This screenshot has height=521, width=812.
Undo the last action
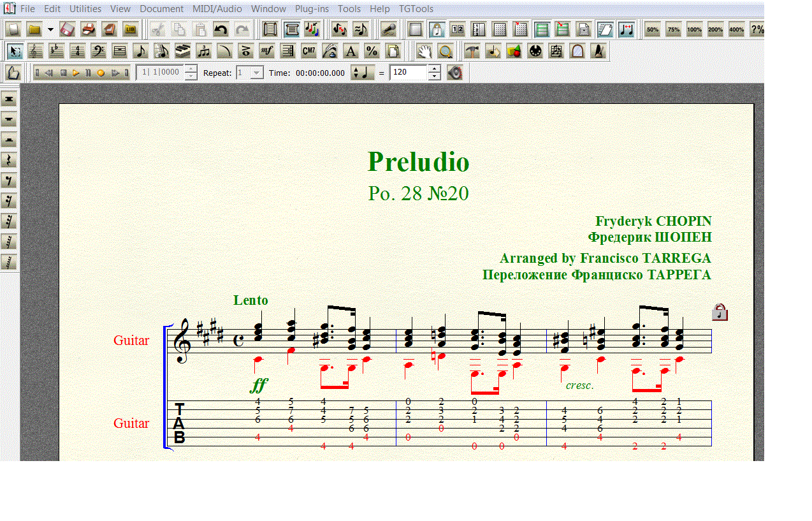[x=221, y=29]
